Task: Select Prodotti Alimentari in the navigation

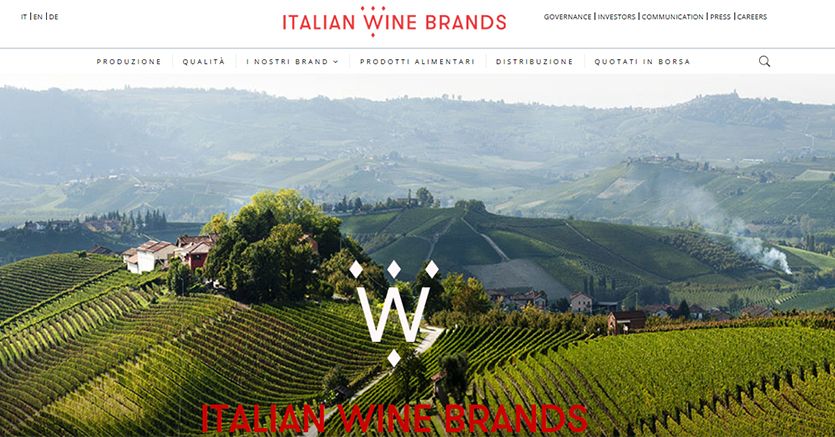Action: point(417,62)
